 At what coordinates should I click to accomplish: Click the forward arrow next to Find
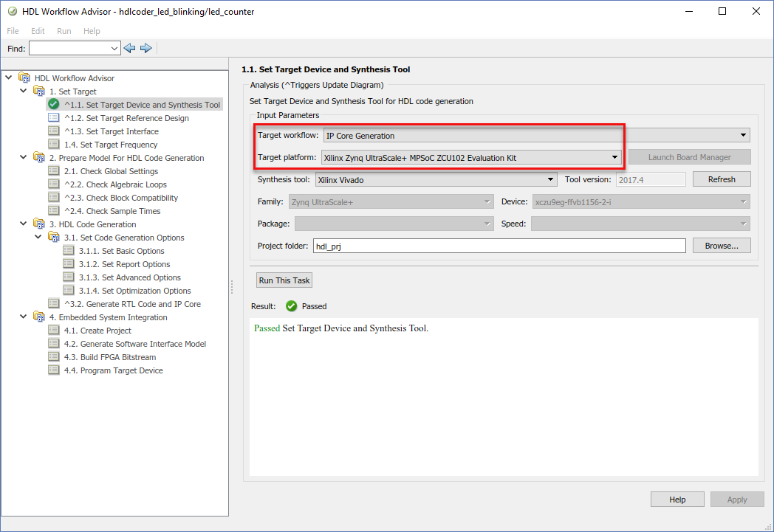click(145, 48)
